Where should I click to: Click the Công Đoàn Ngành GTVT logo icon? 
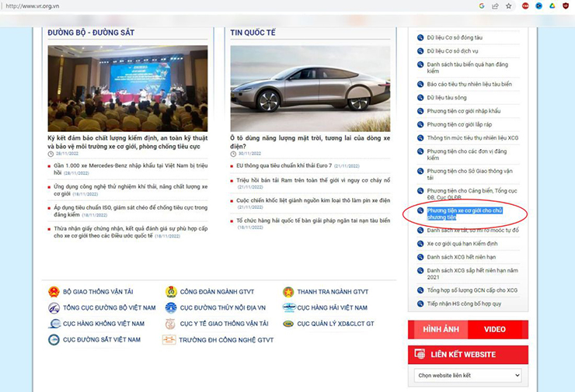[171, 292]
